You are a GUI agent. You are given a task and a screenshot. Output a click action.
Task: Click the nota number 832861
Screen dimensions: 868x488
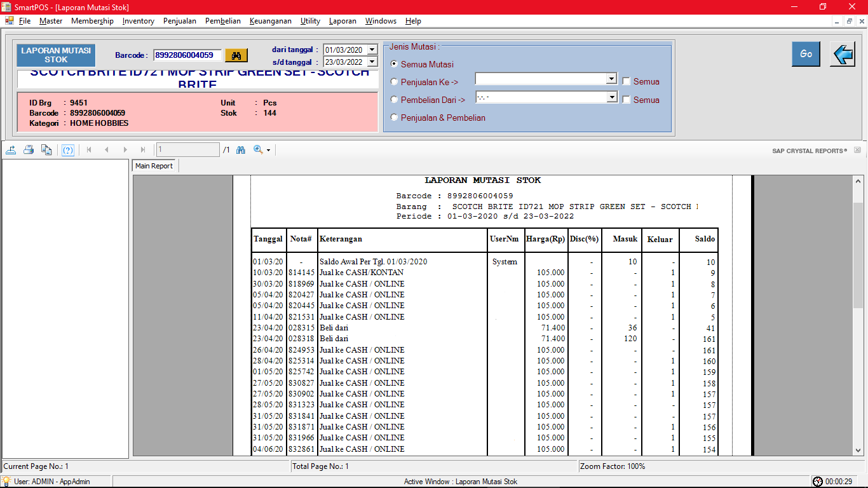pyautogui.click(x=301, y=449)
